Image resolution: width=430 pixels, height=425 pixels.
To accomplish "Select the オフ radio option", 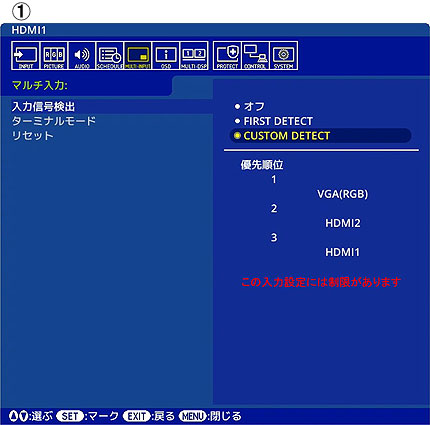I will 250,106.
